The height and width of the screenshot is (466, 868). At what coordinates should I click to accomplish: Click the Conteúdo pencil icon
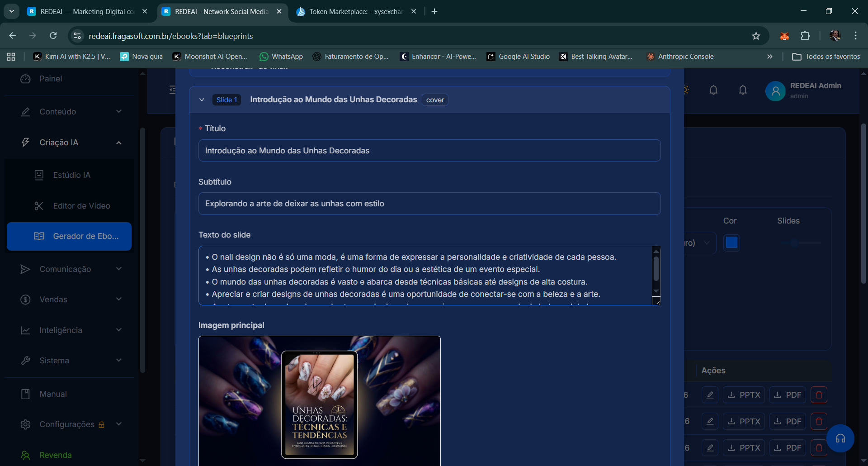(x=25, y=112)
